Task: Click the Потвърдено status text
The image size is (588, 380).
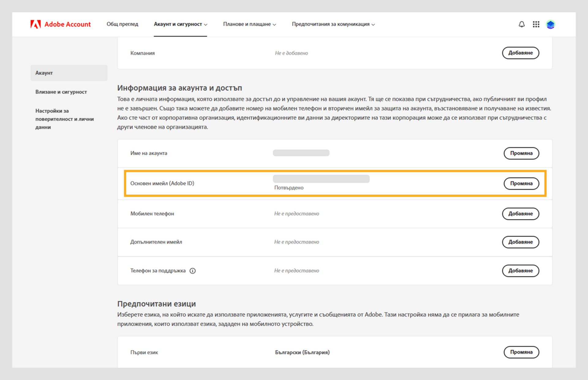Action: tap(289, 188)
